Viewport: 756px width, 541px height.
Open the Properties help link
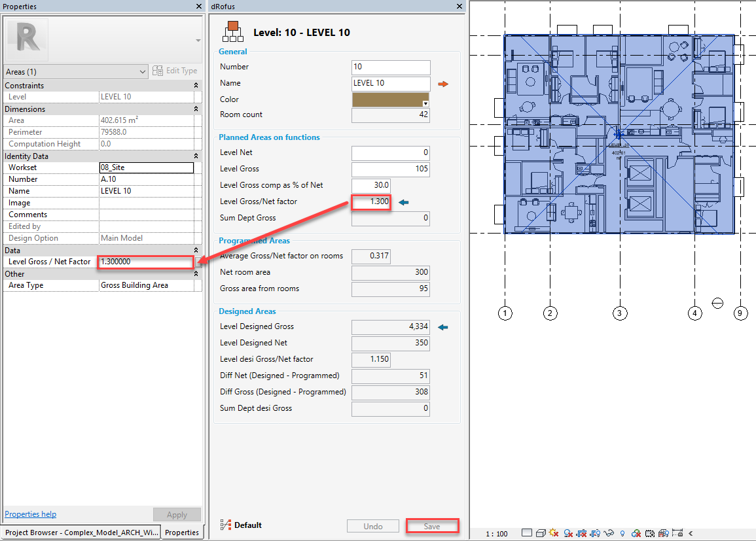pos(31,514)
